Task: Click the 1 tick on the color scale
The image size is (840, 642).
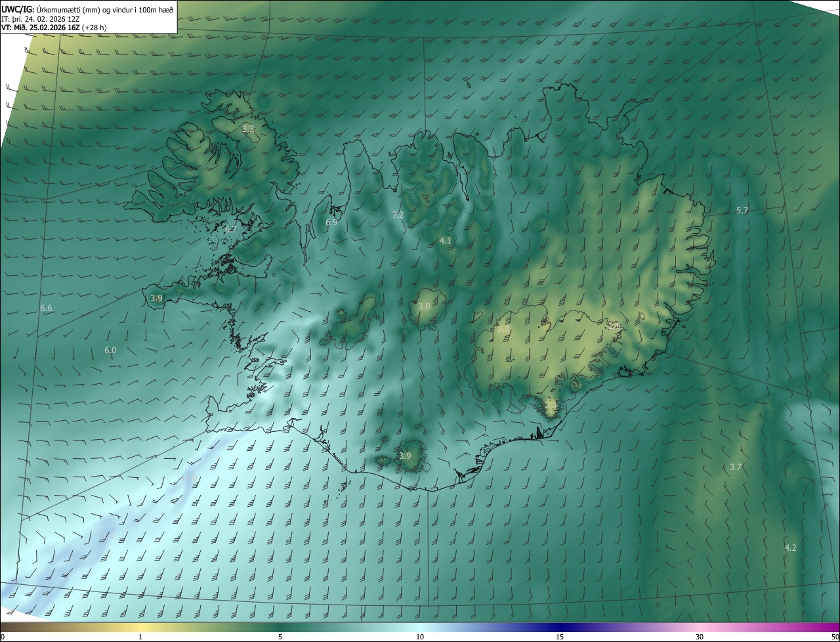Action: pos(140,637)
